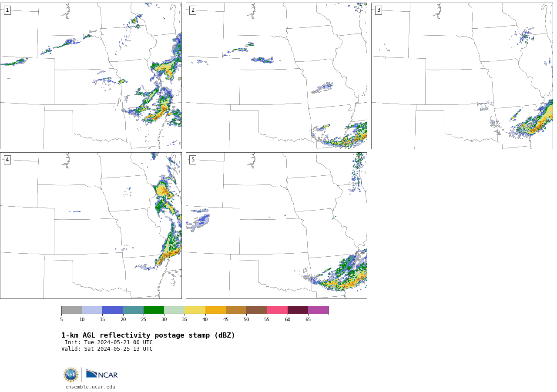Click the 'Valid: Sat 2024-05-25 13 UTC' text
The image size is (557, 392).
[107, 349]
